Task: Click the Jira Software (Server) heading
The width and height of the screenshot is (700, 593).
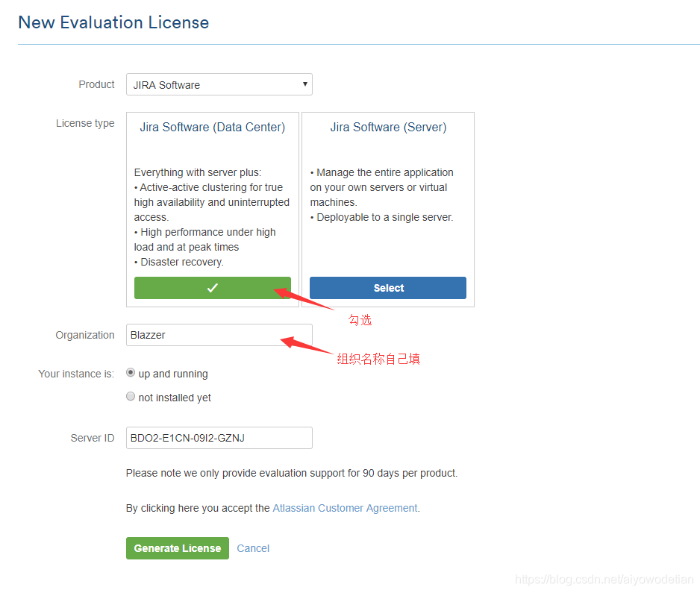Action: pyautogui.click(x=388, y=127)
